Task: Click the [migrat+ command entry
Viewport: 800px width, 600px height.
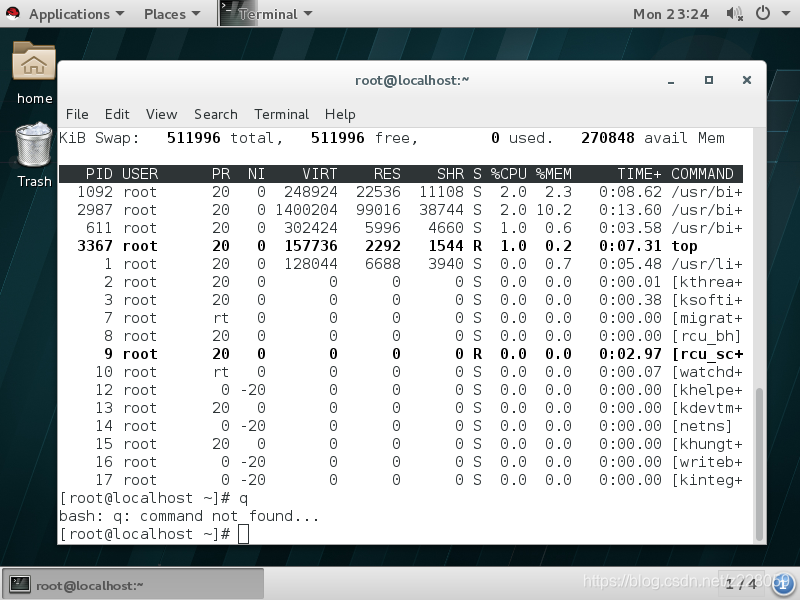Action: 707,318
